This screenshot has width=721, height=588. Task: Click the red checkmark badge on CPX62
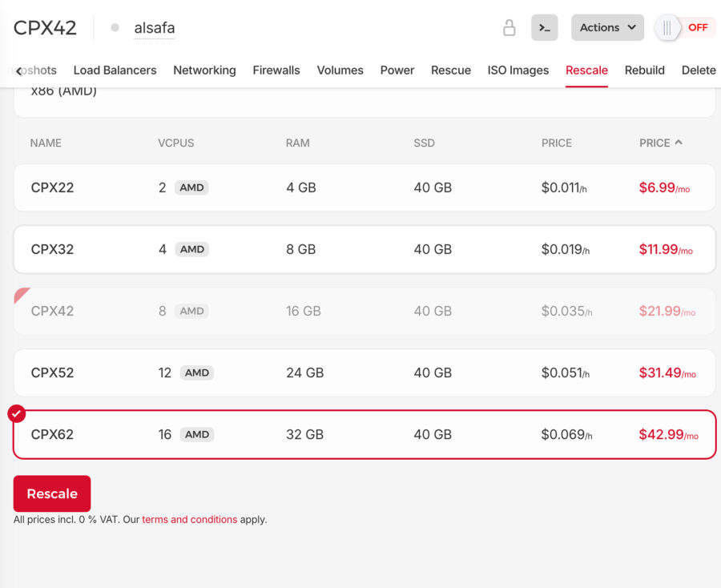[17, 413]
